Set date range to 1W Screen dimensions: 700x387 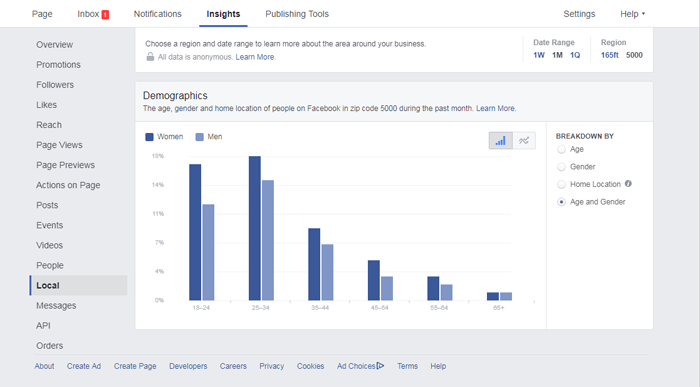(x=539, y=55)
